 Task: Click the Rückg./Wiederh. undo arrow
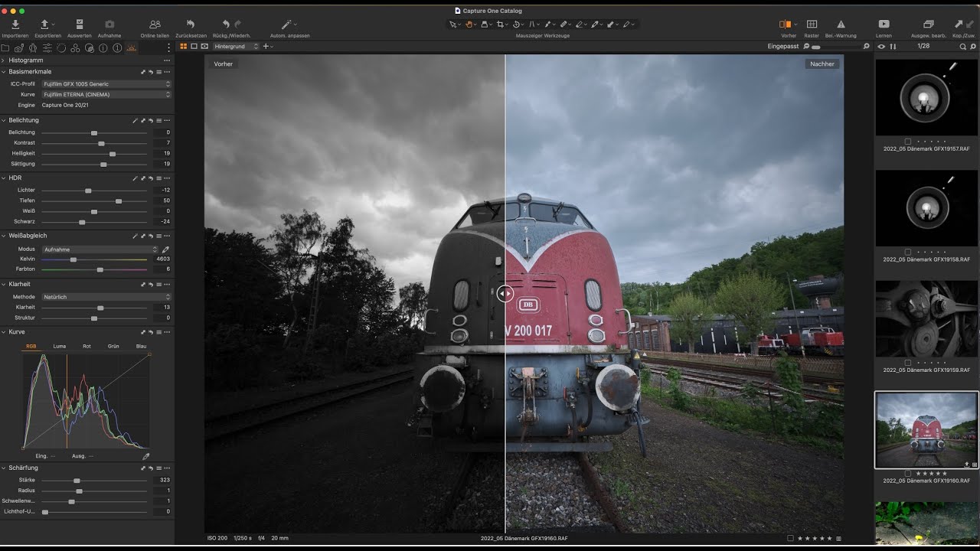pos(226,24)
